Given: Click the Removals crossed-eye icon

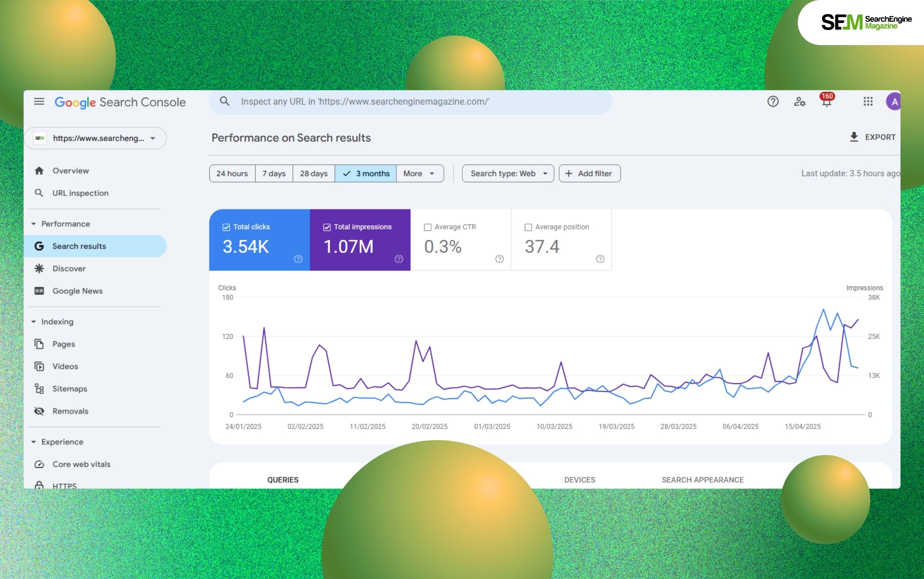Looking at the screenshot, I should pyautogui.click(x=39, y=411).
